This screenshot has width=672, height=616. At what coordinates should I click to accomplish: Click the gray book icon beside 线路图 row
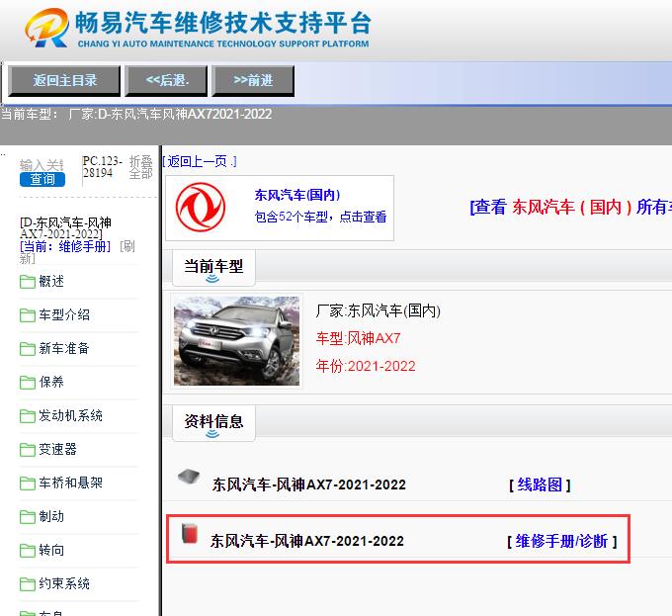[x=189, y=477]
